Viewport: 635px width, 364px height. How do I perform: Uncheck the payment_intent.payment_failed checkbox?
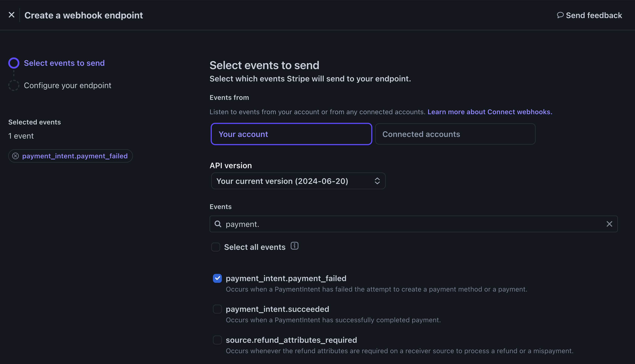click(217, 278)
